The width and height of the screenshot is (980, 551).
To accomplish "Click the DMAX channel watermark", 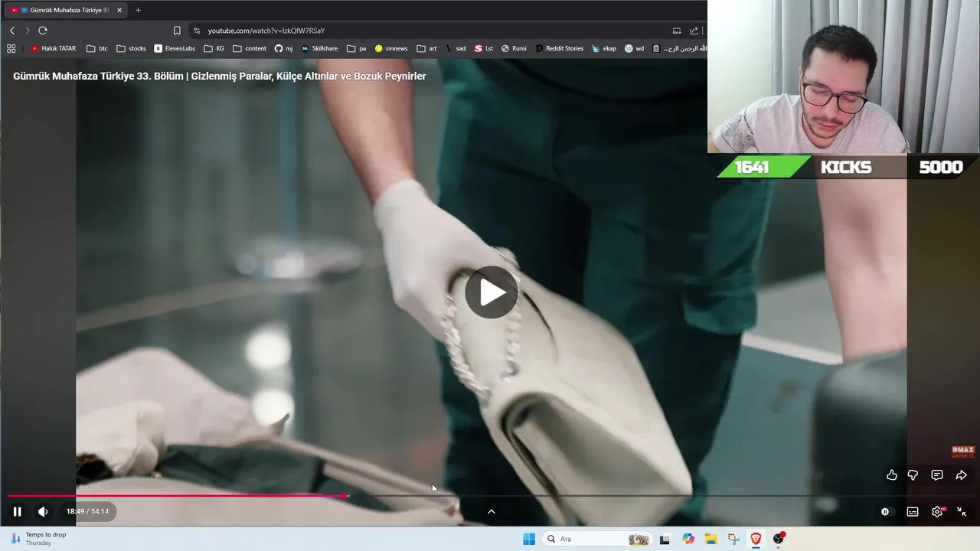I will tap(962, 452).
